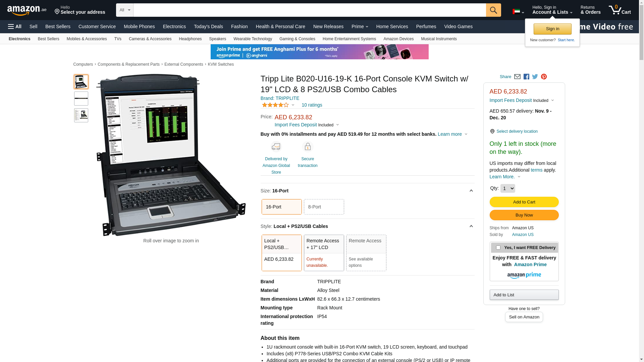Click the search magnifier button

pos(493,10)
